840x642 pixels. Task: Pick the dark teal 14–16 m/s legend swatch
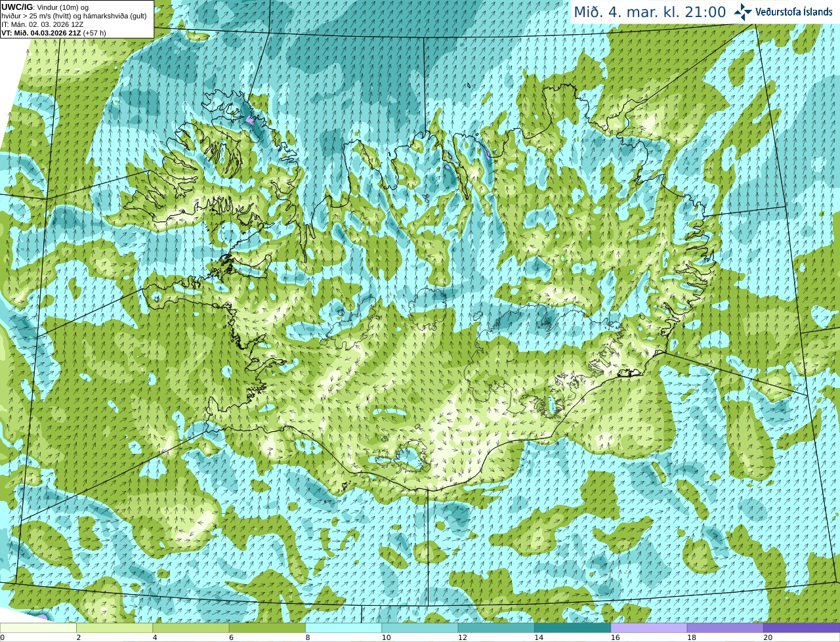(572, 628)
